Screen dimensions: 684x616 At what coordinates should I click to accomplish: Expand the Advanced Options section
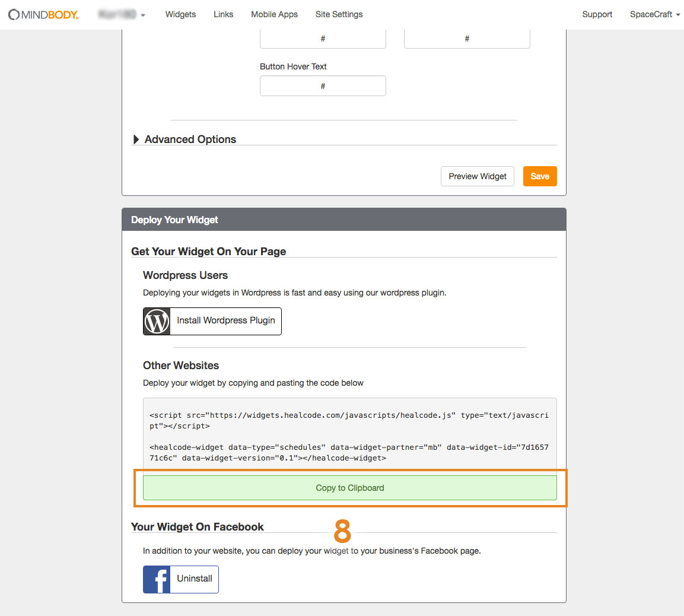coord(184,139)
